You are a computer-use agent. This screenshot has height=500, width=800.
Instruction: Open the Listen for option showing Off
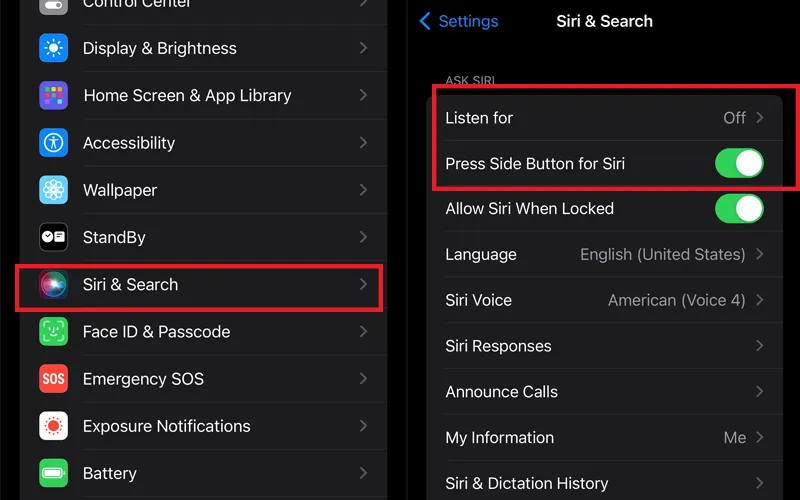coord(605,118)
